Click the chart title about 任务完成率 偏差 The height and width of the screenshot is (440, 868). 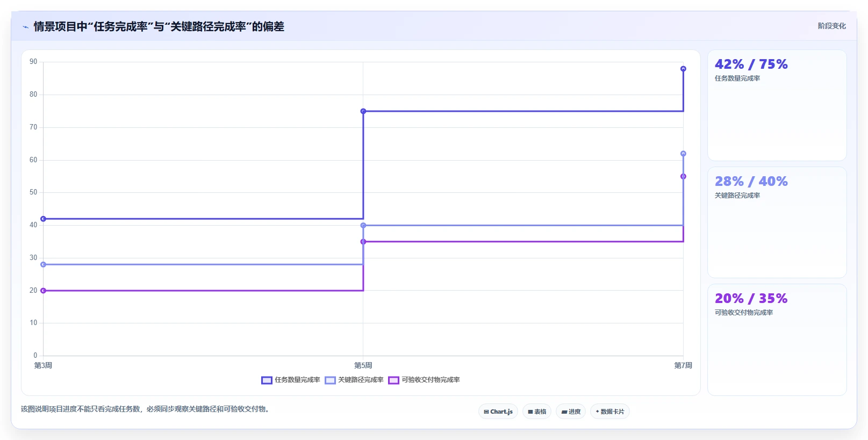[x=159, y=26]
